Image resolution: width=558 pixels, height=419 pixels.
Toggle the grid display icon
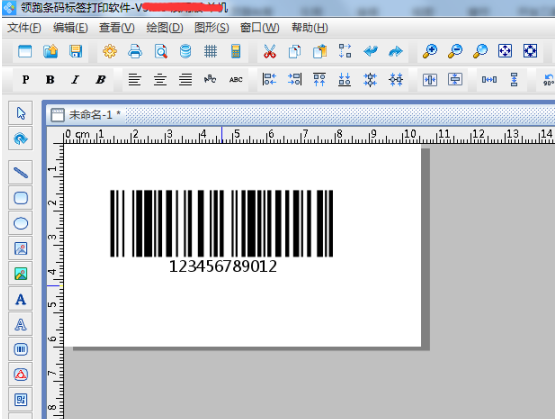click(x=211, y=51)
